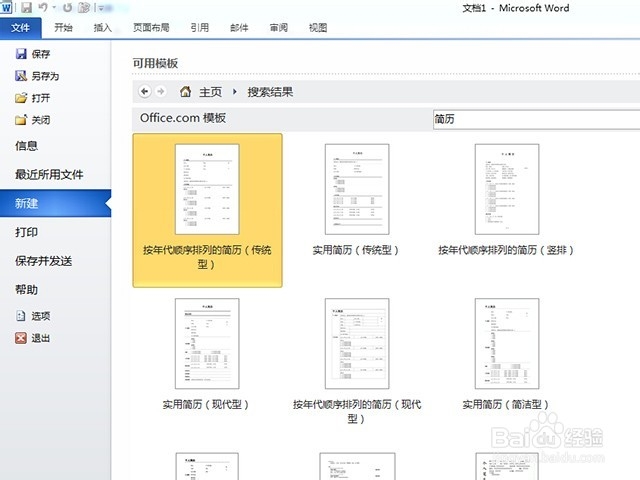Select 实用简历（传统型）template

[x=357, y=200]
